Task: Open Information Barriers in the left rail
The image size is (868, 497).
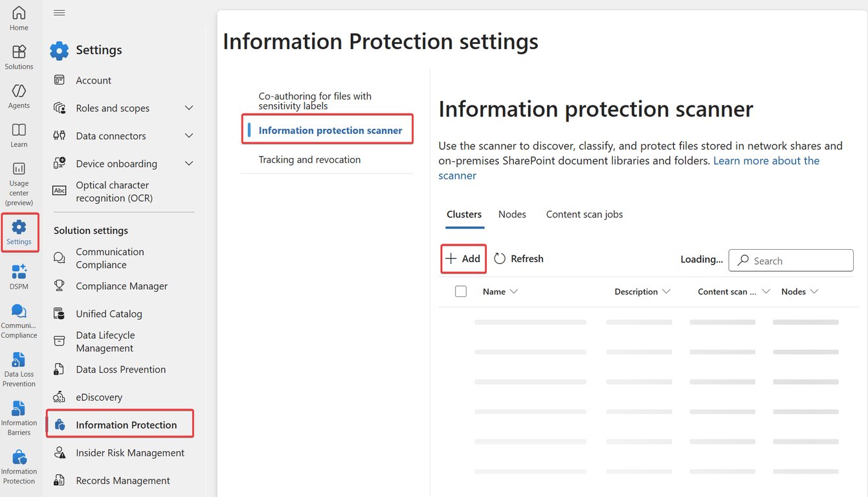Action: click(x=19, y=417)
